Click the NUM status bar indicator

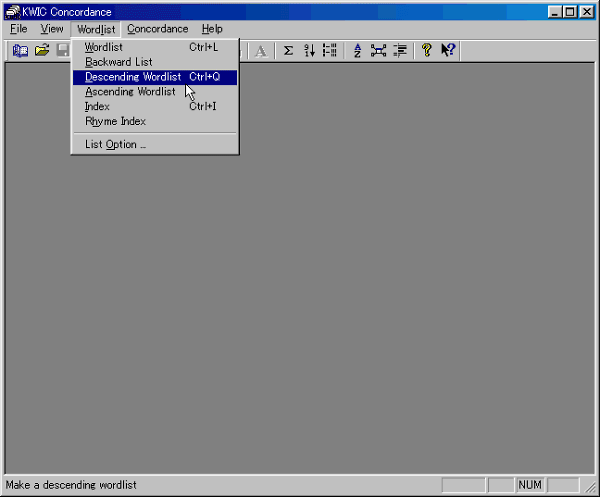(530, 485)
